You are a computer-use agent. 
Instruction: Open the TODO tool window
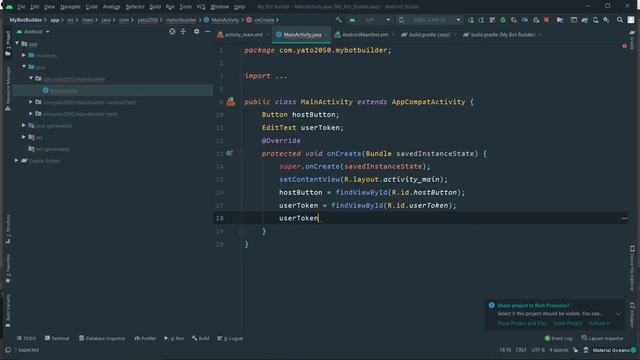(27, 338)
